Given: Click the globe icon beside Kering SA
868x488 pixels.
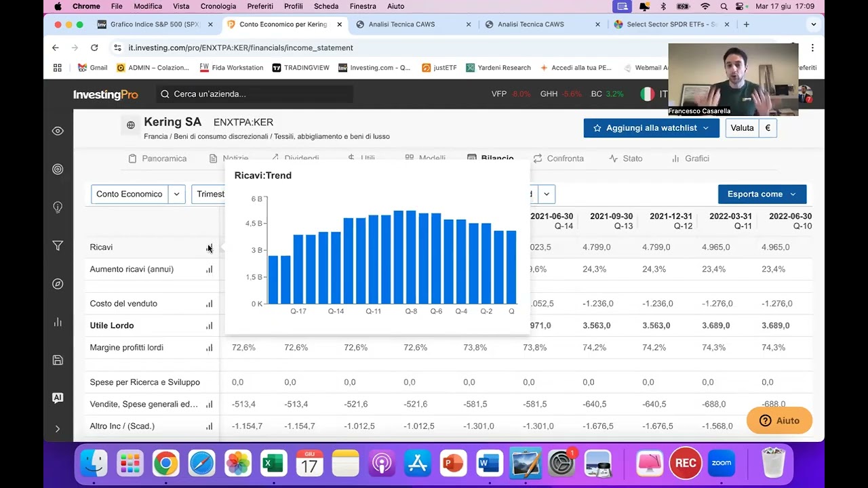Looking at the screenshot, I should pos(130,125).
